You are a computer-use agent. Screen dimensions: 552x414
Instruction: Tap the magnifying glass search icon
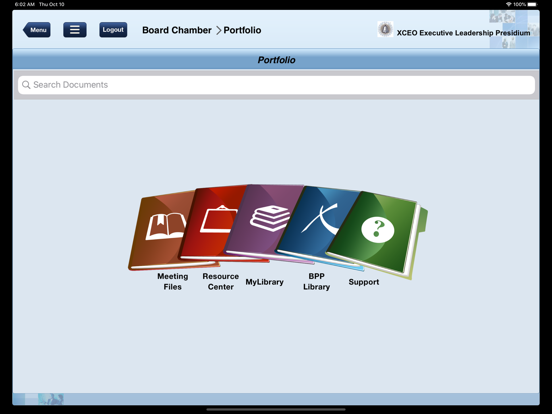[26, 85]
